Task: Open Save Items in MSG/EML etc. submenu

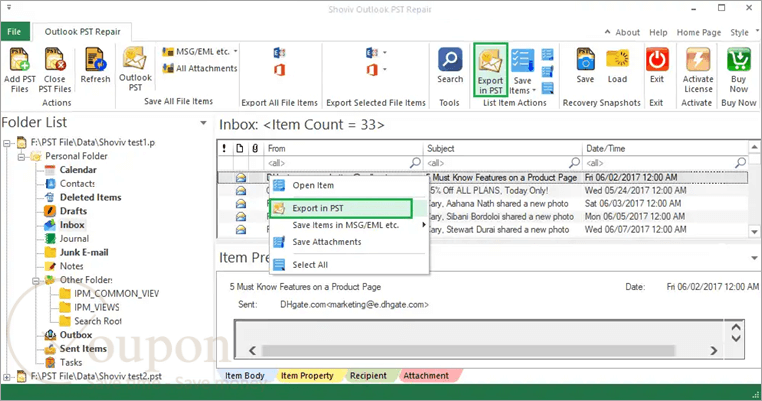Action: tap(349, 225)
